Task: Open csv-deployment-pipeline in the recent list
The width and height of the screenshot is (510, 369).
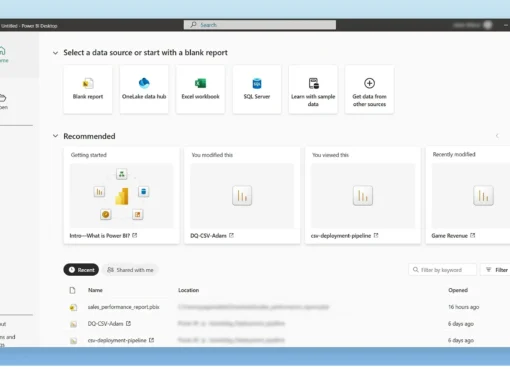Action: click(117, 340)
